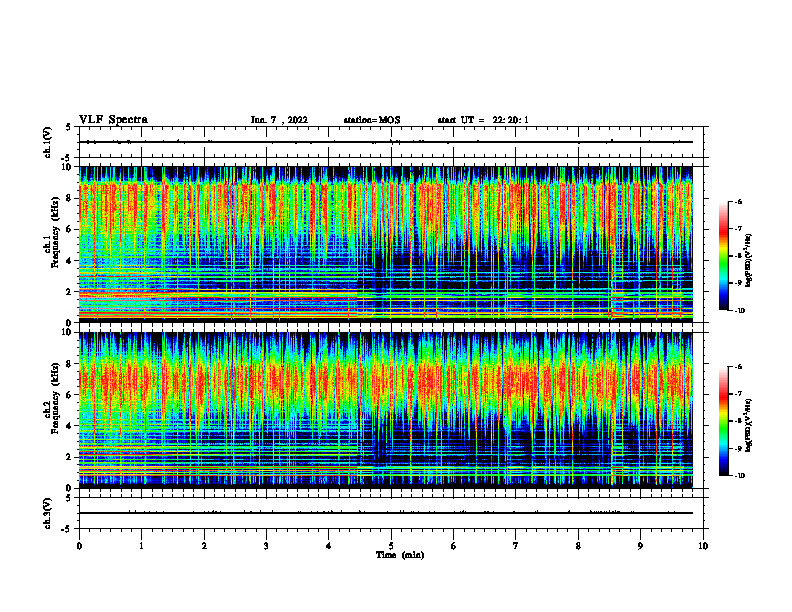Image resolution: width=792 pixels, height=612 pixels.
Task: Select the ch.2 color scale bar
Action: 723,421
